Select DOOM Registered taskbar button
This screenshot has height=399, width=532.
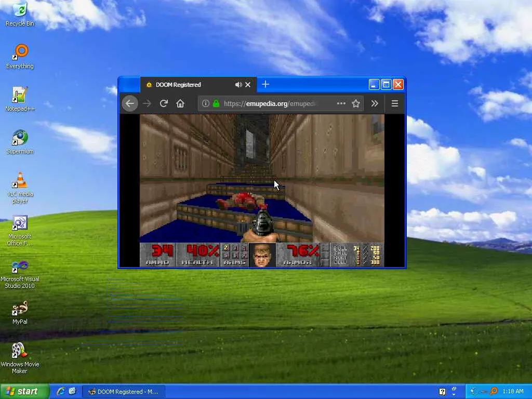click(x=124, y=392)
